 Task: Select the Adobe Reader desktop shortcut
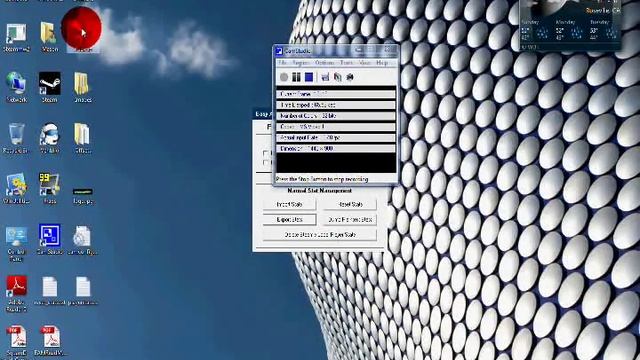16,293
